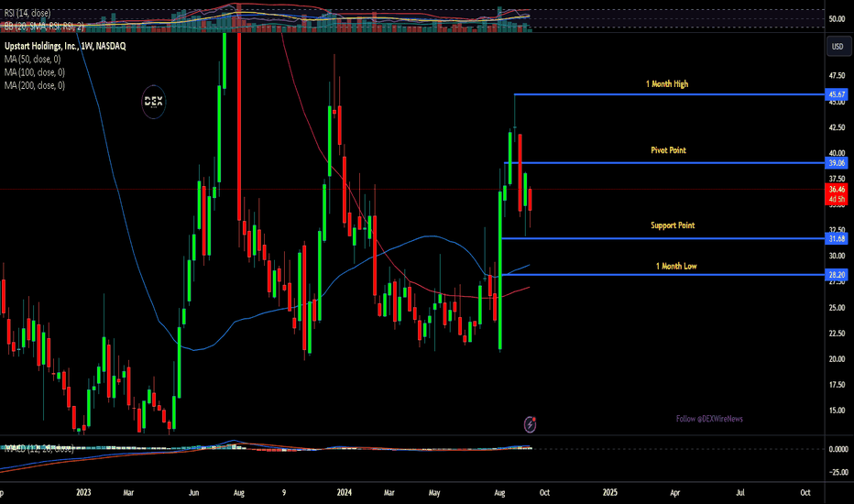This screenshot has width=854, height=504.
Task: Click the 0.0000 MACD scale value
Action: coord(838,449)
